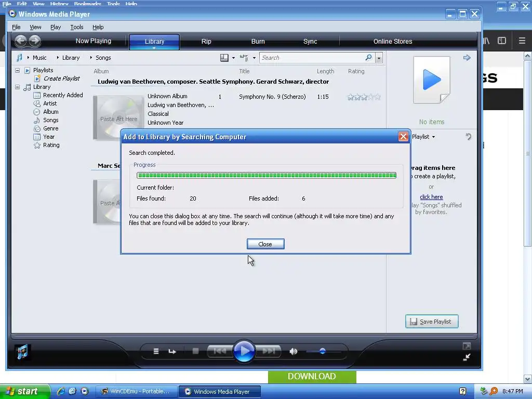Select Genre in the library tree
The width and height of the screenshot is (532, 399).
(50, 128)
